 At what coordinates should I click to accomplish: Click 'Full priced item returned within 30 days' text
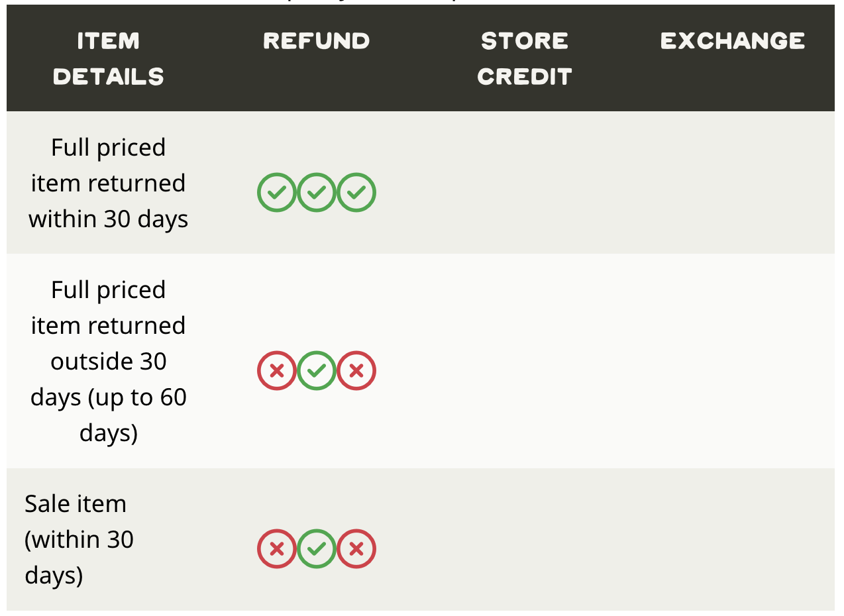pos(109,183)
